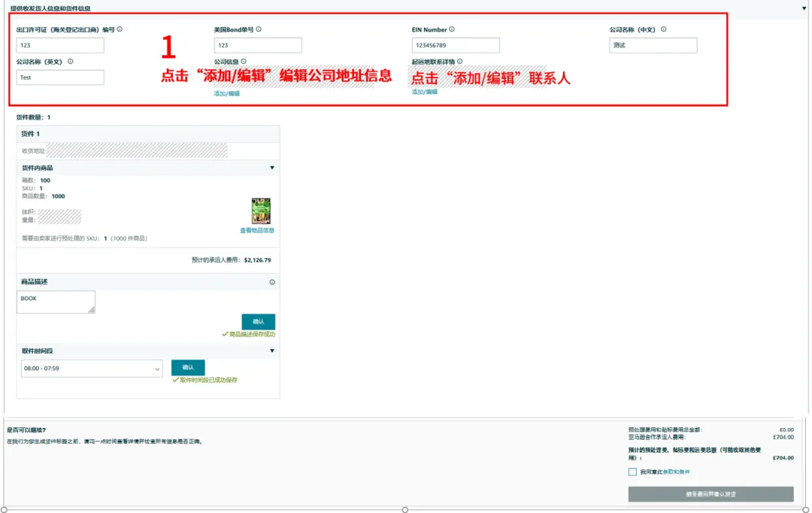Check the 我同意此条款和条件 checkbox

[x=632, y=472]
